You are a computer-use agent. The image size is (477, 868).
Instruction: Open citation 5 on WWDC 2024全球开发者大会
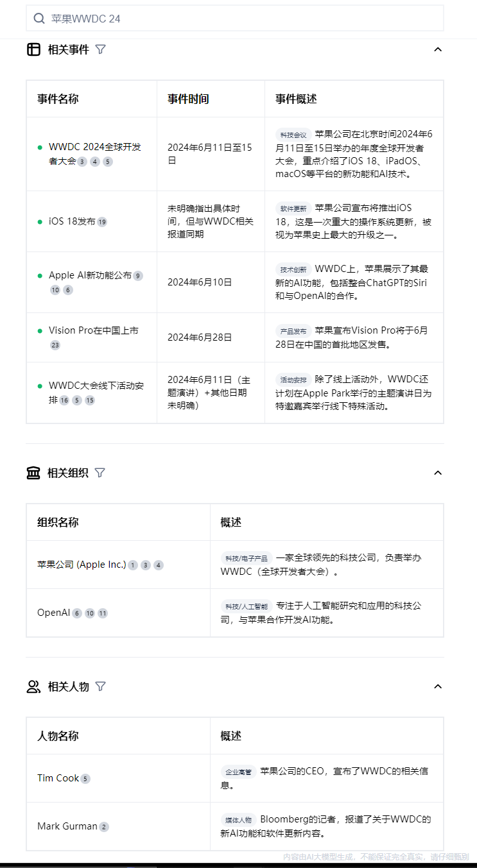[x=108, y=162]
